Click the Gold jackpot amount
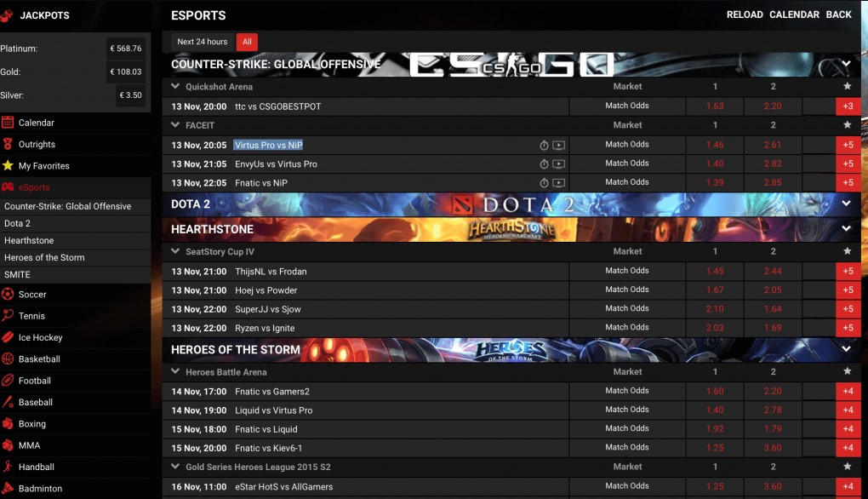Image resolution: width=868 pixels, height=499 pixels. coord(126,72)
